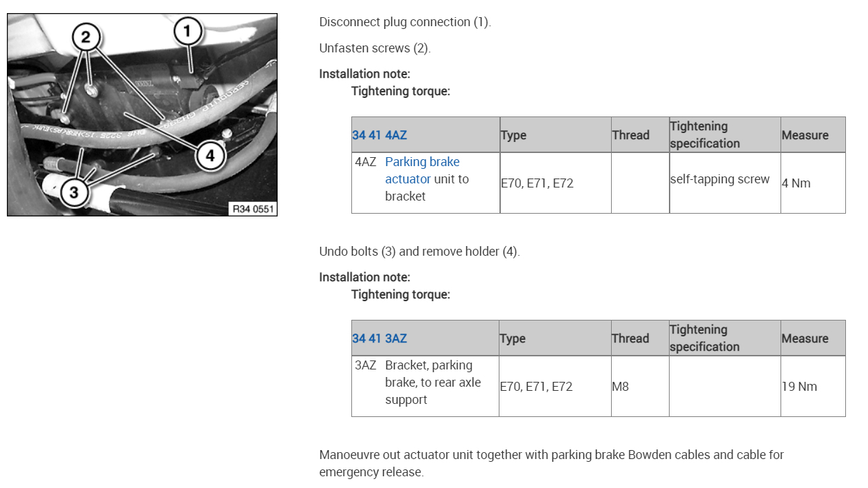The image size is (868, 488).
Task: Click the repair illustration thumbnail
Action: pyautogui.click(x=142, y=115)
